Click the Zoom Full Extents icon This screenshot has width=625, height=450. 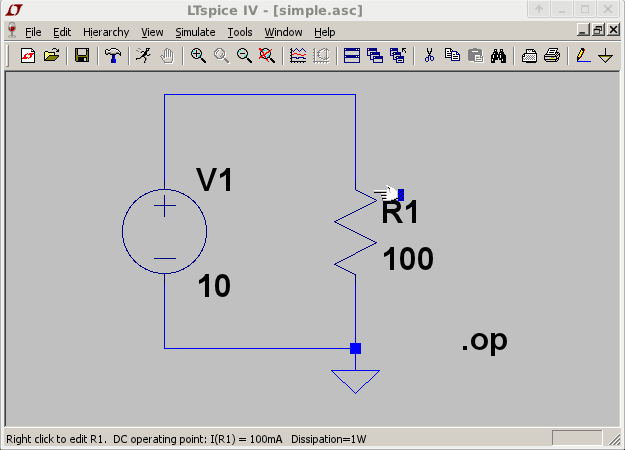(267, 55)
